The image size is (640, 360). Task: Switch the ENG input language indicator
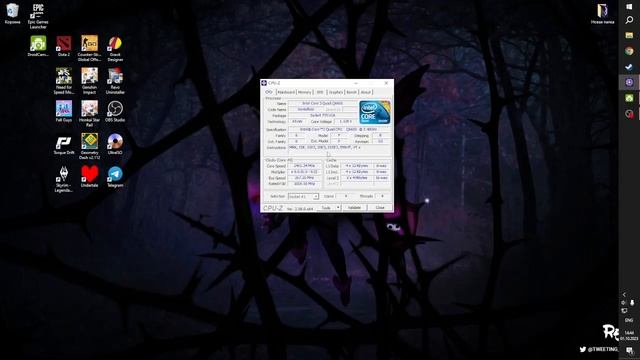(x=629, y=320)
